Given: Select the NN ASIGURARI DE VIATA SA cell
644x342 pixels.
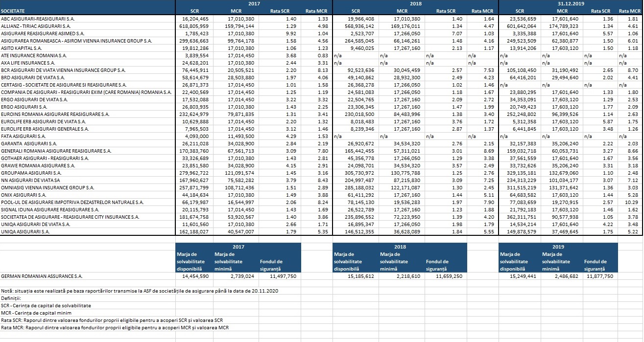Looking at the screenshot, I should [32, 180].
